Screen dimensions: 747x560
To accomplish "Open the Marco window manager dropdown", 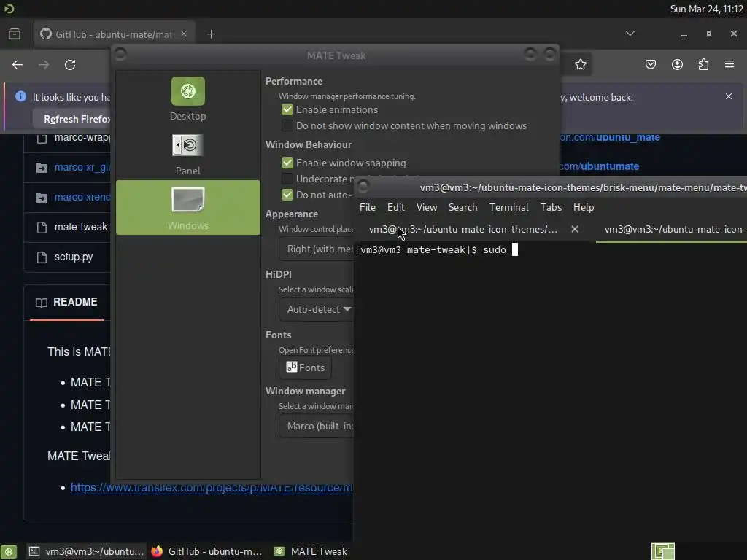I will (317, 426).
